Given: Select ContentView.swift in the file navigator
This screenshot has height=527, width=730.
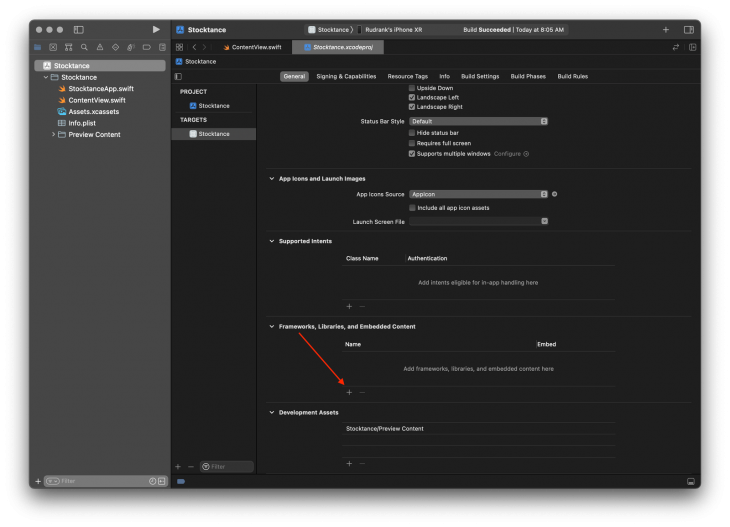Looking at the screenshot, I should (x=97, y=100).
